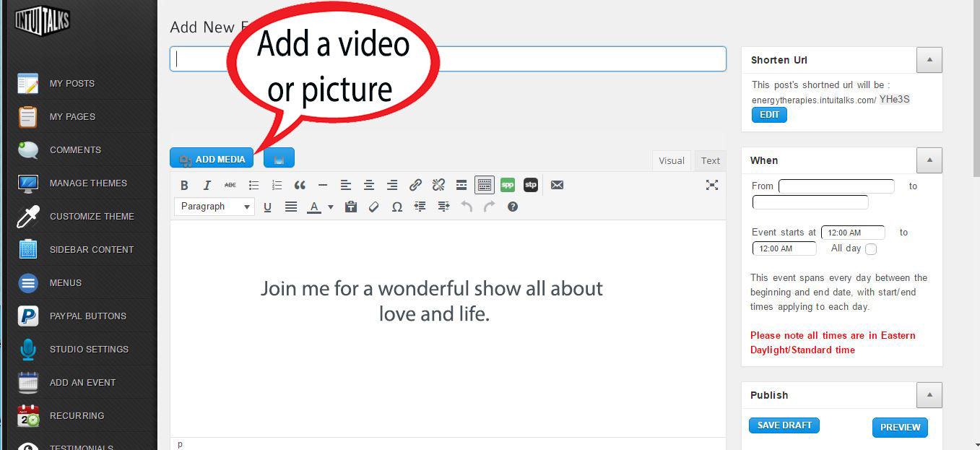The height and width of the screenshot is (450, 980).
Task: Insert a blockquote
Action: (300, 185)
